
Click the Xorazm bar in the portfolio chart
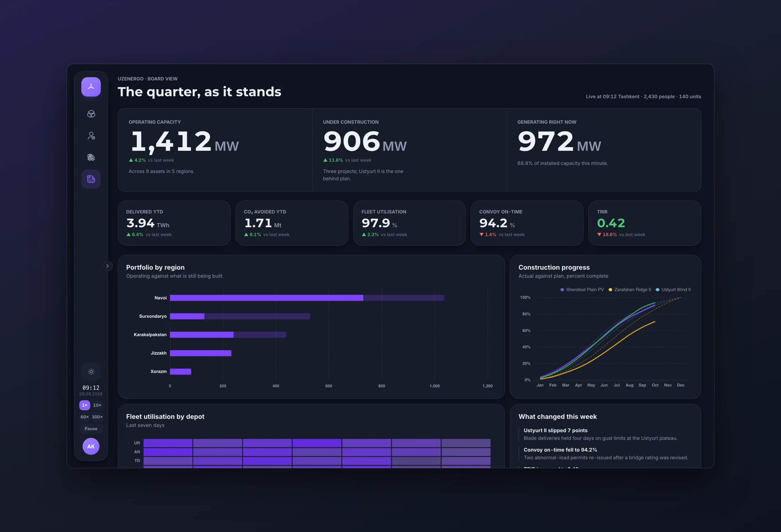(x=180, y=372)
